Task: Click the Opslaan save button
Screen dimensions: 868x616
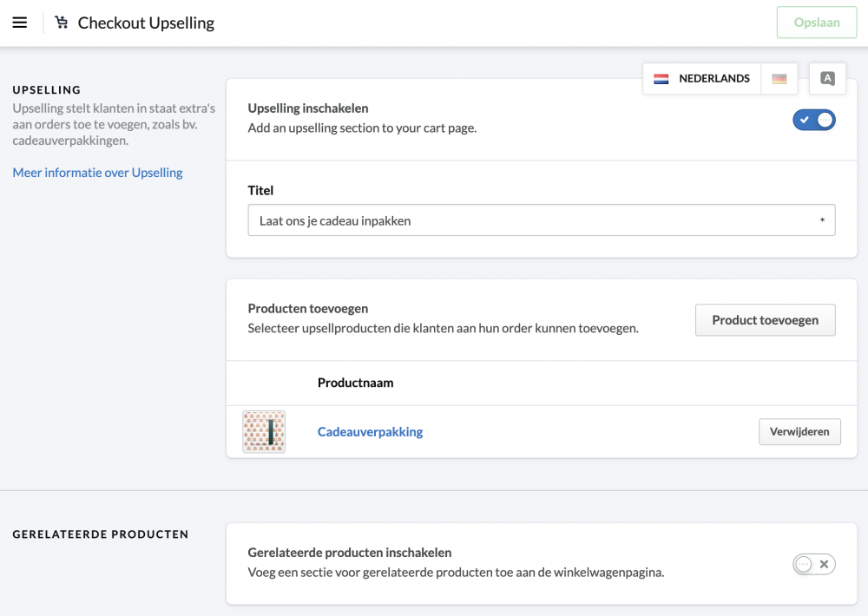Action: [817, 23]
